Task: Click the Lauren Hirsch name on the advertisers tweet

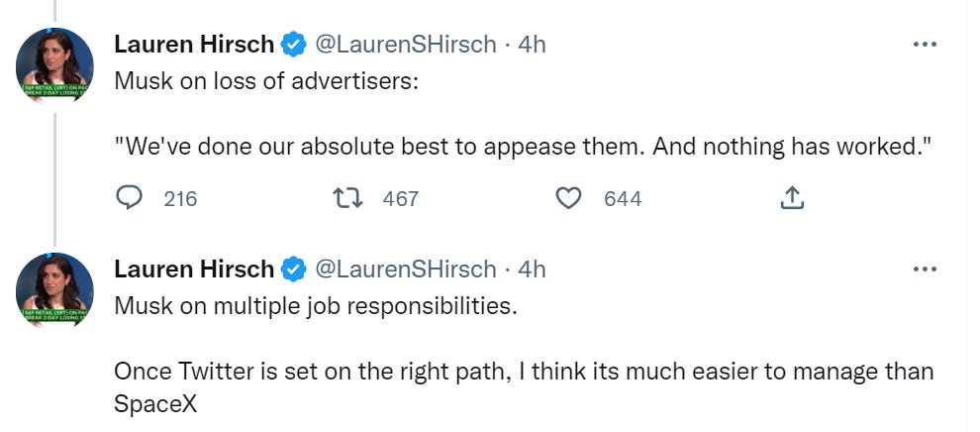Action: click(194, 45)
